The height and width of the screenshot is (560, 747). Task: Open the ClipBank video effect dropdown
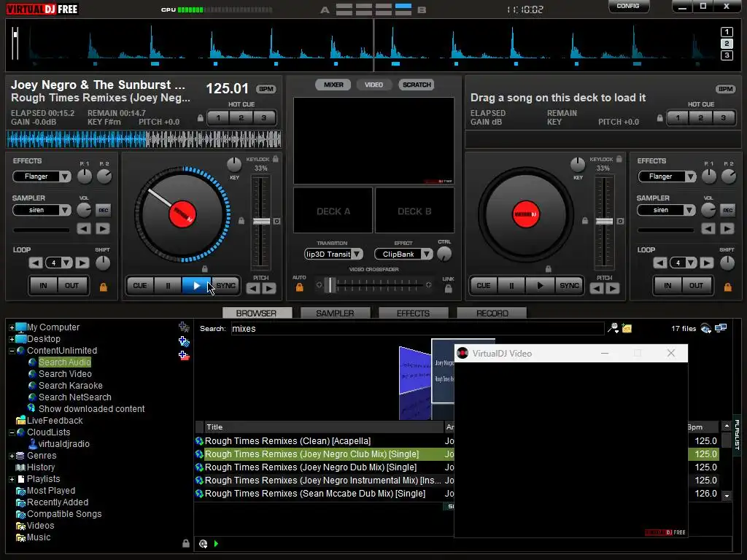tap(427, 254)
